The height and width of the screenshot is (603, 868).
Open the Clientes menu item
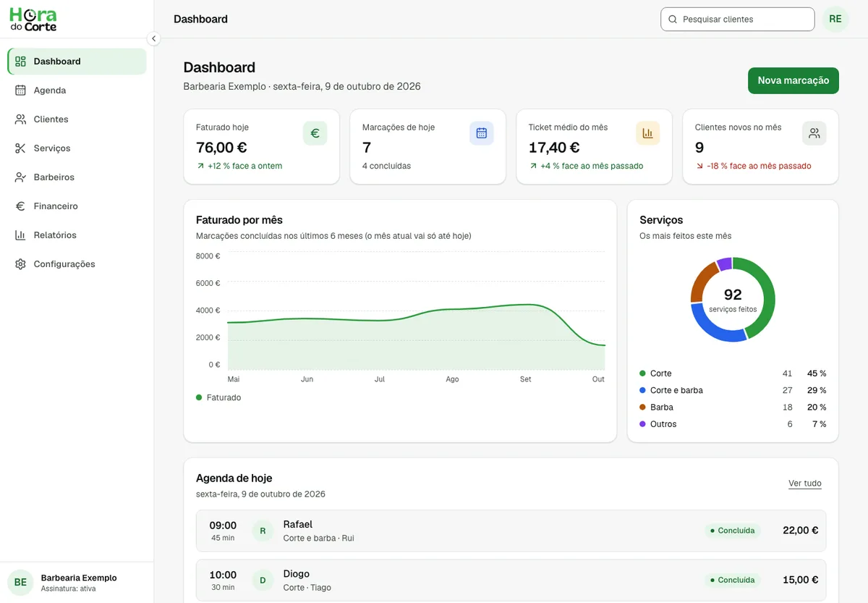point(77,119)
